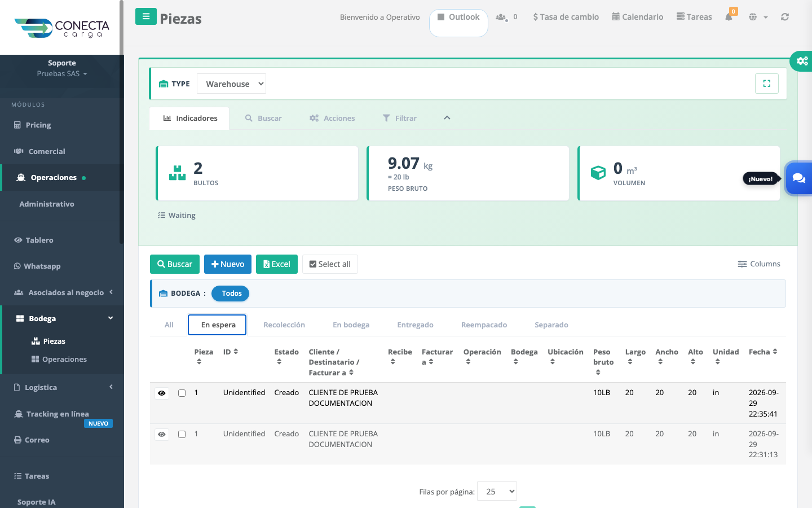
Task: Select the En bodega status tab
Action: click(351, 325)
